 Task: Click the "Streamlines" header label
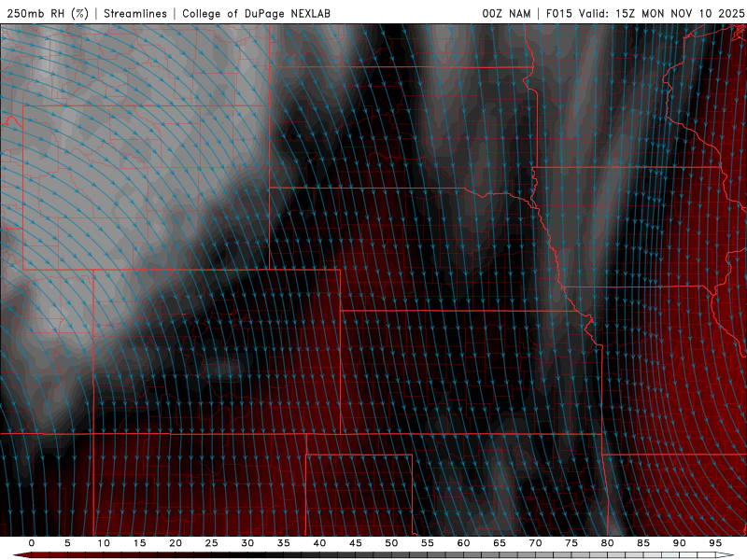coord(135,13)
